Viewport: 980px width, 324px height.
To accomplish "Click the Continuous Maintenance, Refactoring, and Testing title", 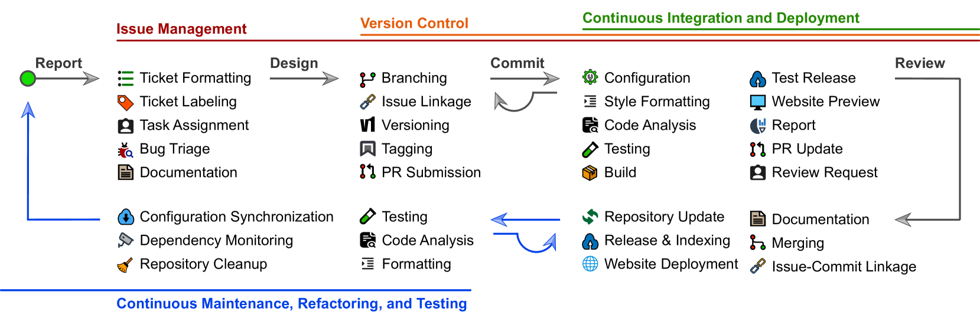I will [x=292, y=303].
